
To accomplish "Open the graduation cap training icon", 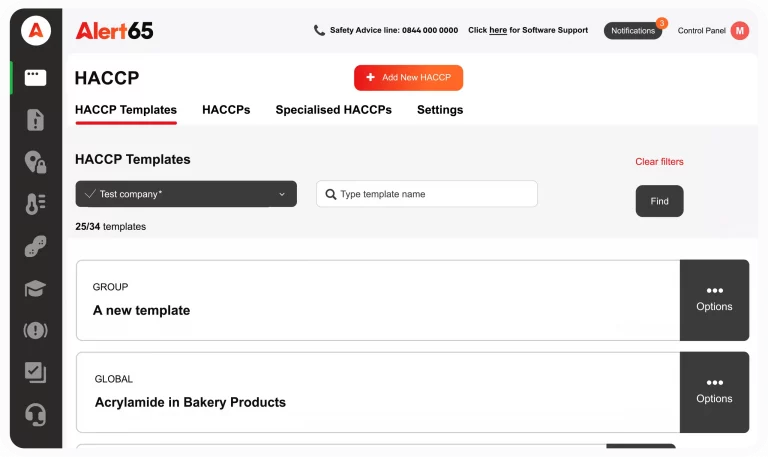I will pos(35,289).
